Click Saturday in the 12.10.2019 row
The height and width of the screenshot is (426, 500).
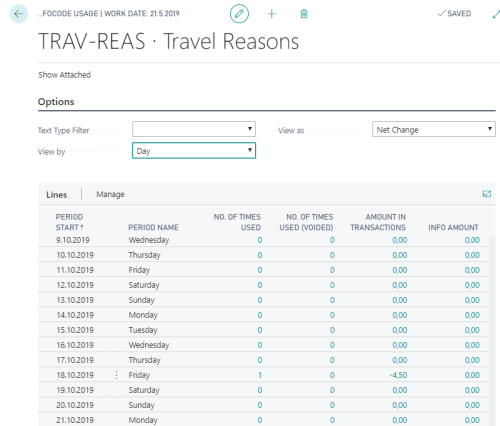coord(144,285)
